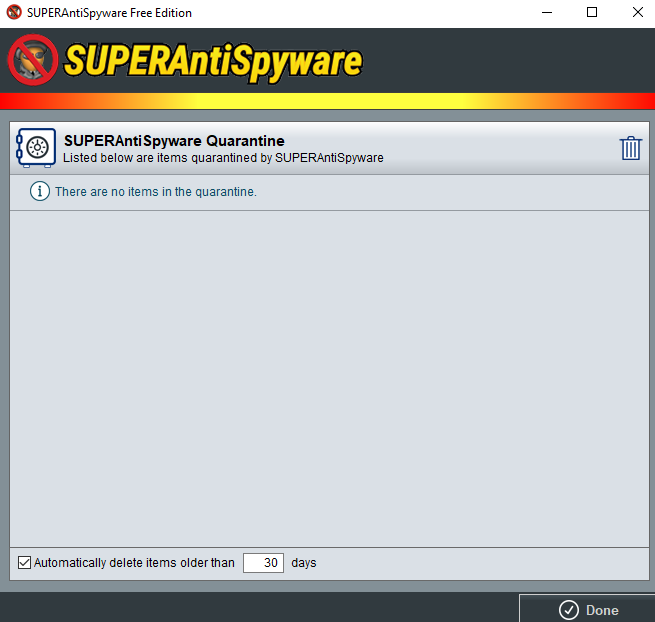Click the 'days' label
This screenshot has width=655, height=622.
[x=304, y=563]
